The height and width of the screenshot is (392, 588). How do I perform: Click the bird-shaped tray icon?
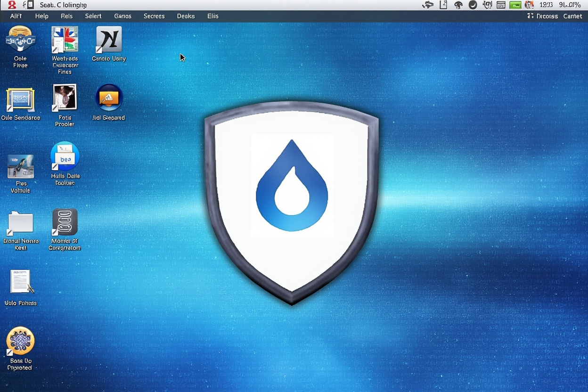[428, 5]
